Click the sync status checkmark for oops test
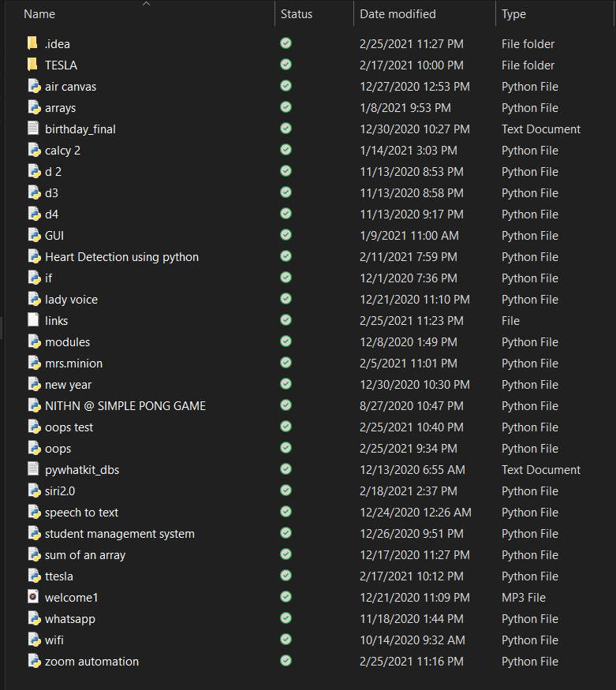The image size is (616, 690). [286, 427]
